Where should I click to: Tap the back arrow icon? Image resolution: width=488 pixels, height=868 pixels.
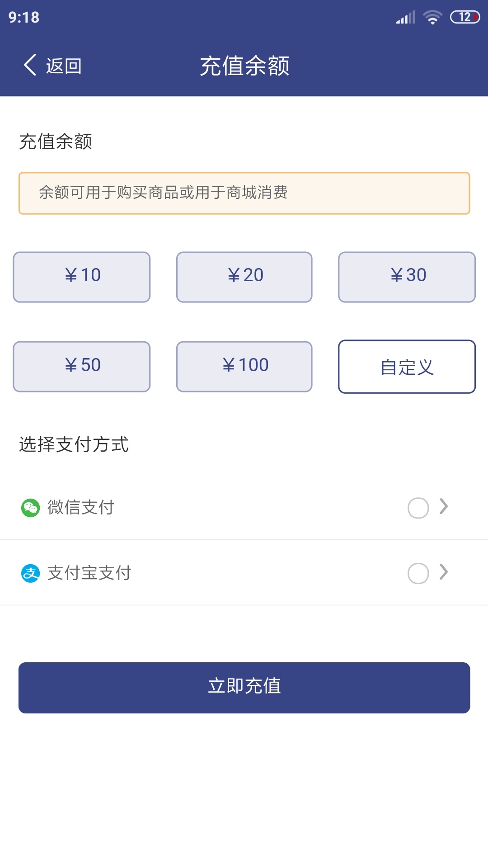[30, 65]
